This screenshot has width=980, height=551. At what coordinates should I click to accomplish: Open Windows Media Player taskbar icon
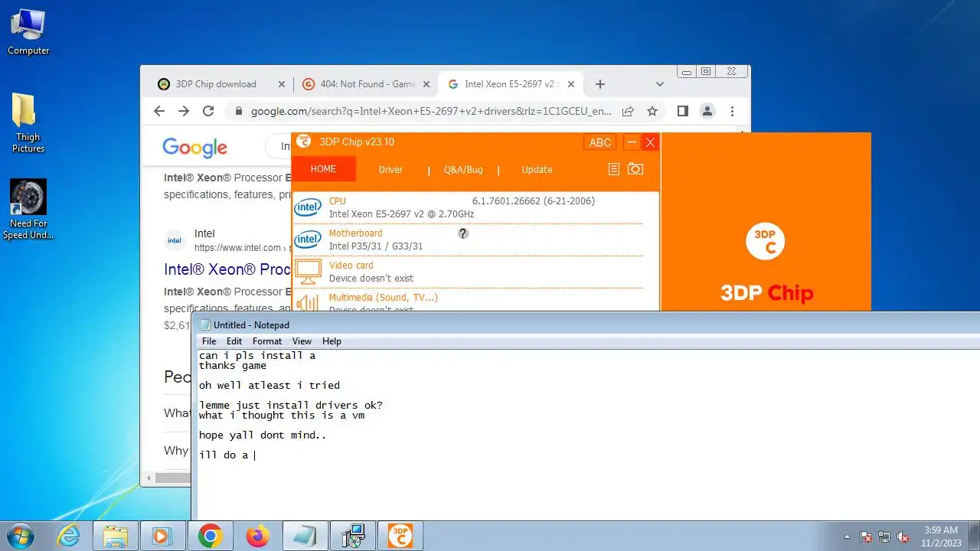[163, 536]
